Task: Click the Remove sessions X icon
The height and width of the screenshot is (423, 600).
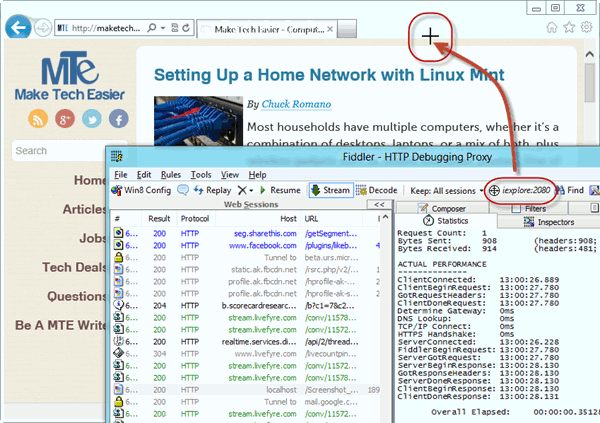Action: [x=242, y=190]
